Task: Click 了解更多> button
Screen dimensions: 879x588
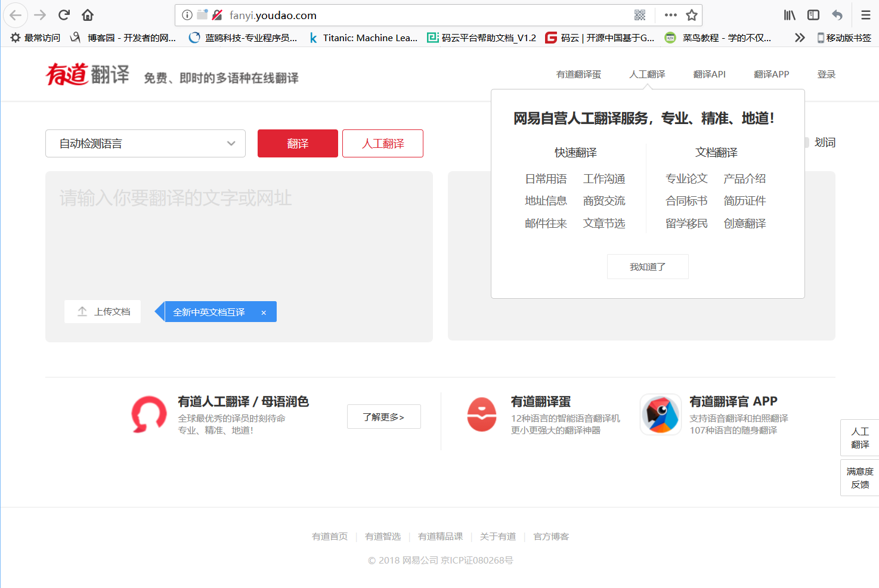Action: click(384, 416)
